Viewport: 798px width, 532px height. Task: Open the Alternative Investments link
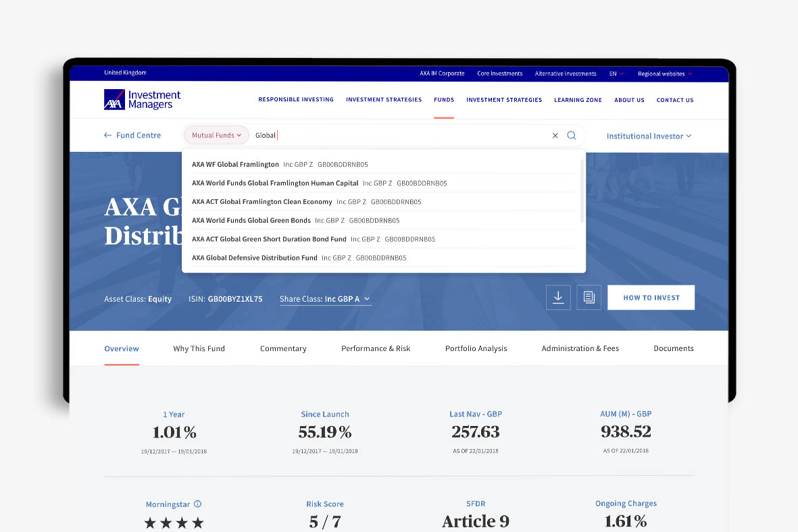pyautogui.click(x=566, y=74)
